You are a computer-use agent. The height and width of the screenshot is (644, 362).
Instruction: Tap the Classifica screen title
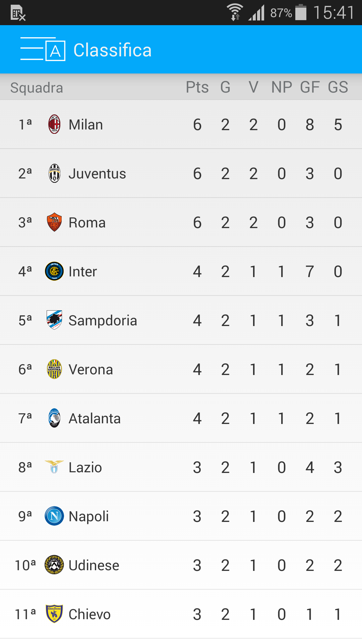tap(112, 50)
